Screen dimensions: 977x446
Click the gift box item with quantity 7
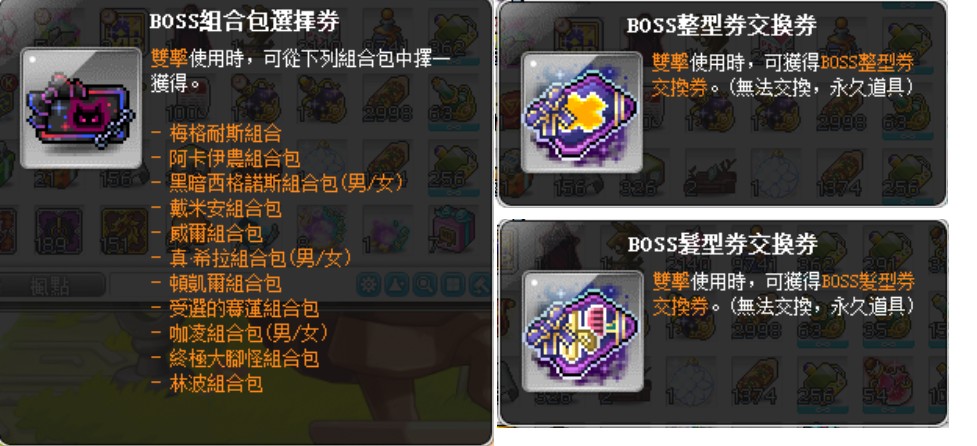tap(454, 229)
